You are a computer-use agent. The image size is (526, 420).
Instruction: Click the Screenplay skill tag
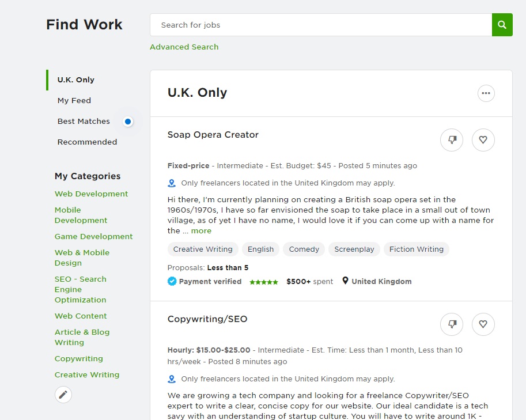[x=354, y=249]
